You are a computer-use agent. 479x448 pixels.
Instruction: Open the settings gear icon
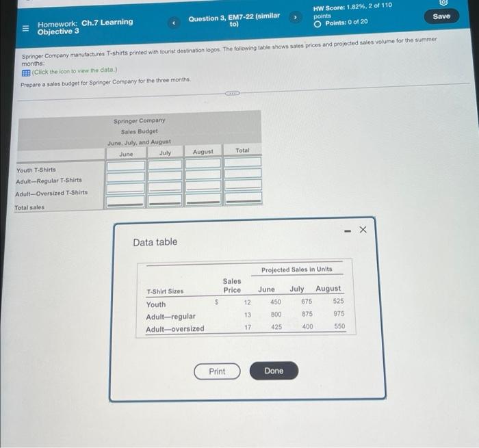[x=443, y=3]
